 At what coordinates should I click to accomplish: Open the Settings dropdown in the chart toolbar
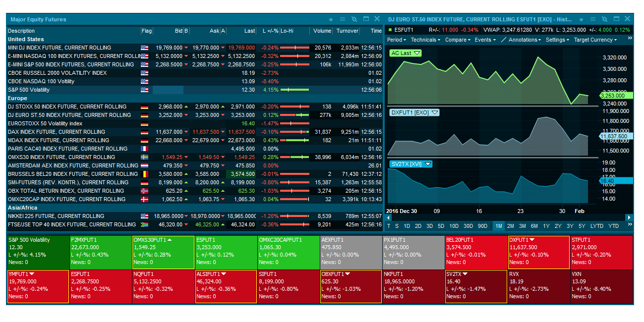coord(558,40)
